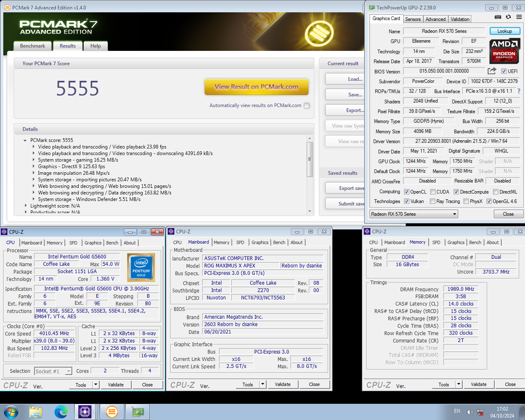Viewport: 525px width, 420px height.
Task: Switch to the GPU-Z Sensors tab
Action: 413,19
